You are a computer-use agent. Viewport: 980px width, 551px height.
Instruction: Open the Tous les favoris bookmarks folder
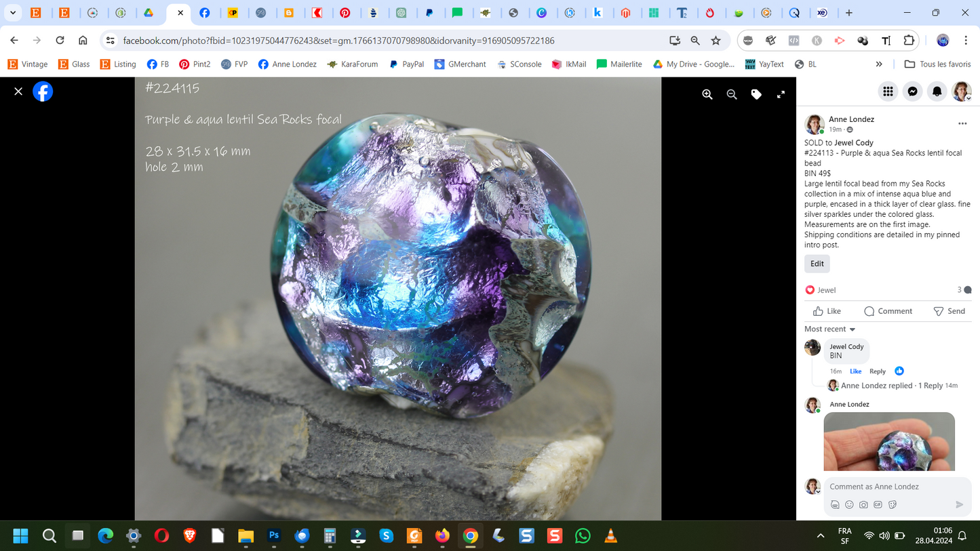coord(937,64)
